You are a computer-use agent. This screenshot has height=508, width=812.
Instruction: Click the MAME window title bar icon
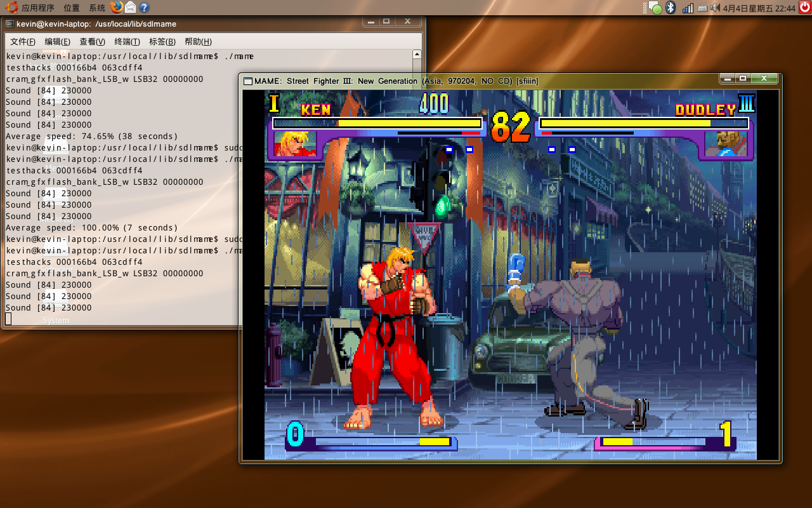(248, 81)
